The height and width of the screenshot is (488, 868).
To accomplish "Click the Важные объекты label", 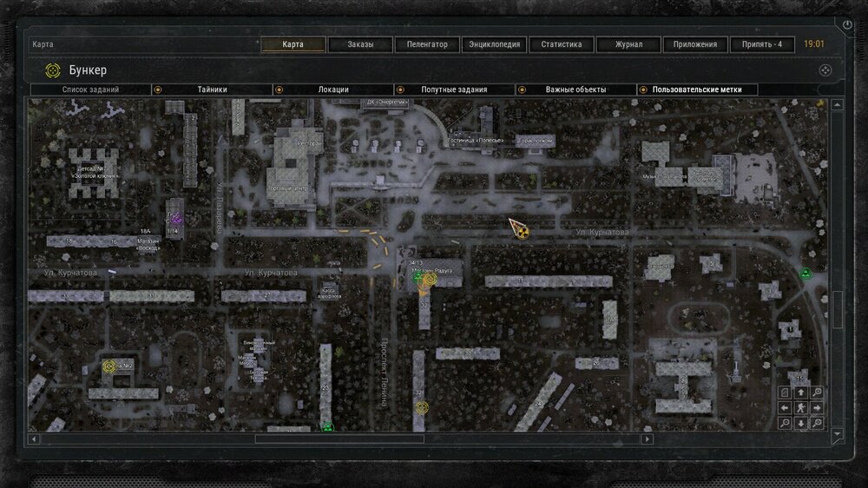I will pyautogui.click(x=575, y=89).
